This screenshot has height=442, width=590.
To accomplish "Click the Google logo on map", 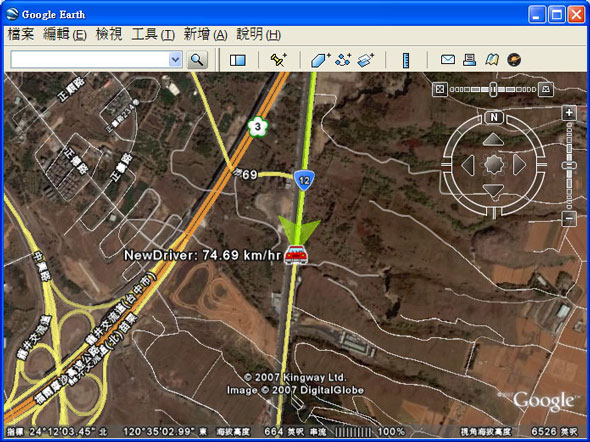I will (x=543, y=401).
